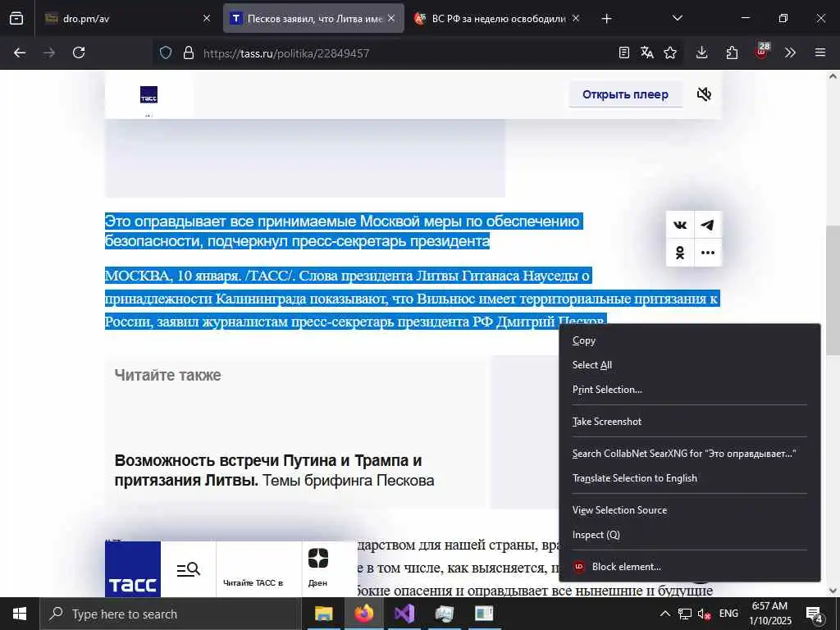The height and width of the screenshot is (630, 840).
Task: Go back to the previous page
Action: coord(20,52)
